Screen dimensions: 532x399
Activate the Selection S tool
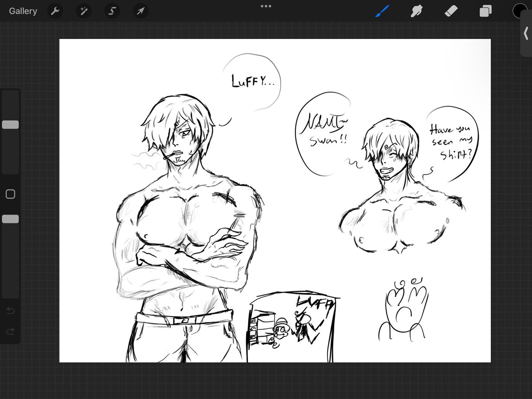click(x=112, y=11)
